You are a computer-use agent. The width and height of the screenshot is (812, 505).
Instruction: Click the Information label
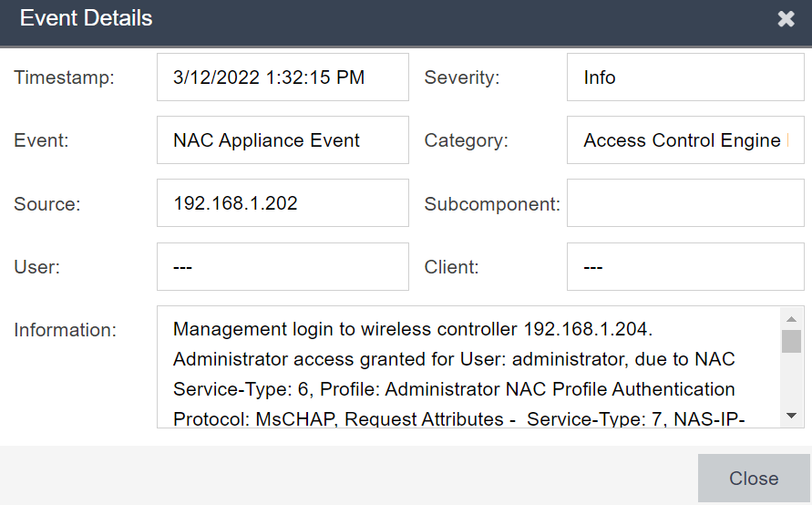tap(66, 330)
